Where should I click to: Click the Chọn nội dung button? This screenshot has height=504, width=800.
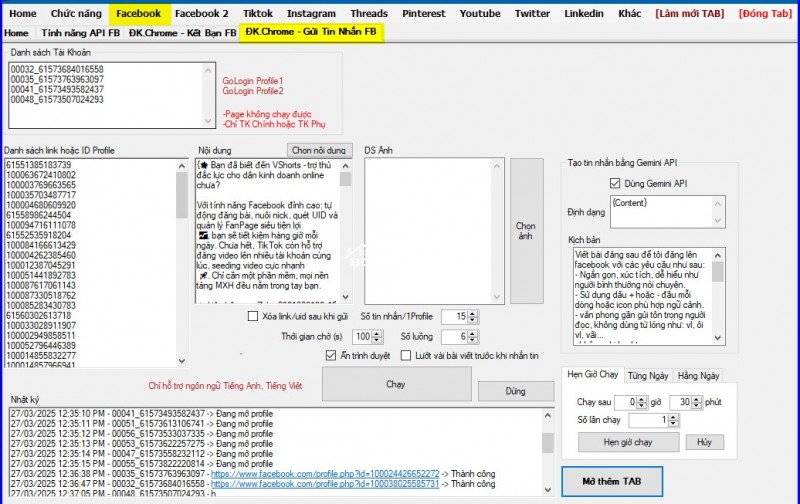coord(319,150)
